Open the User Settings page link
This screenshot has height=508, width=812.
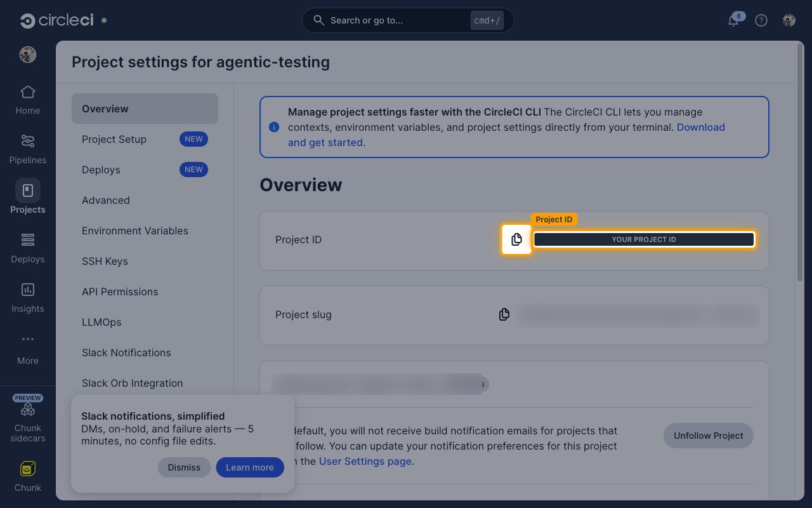click(x=365, y=461)
